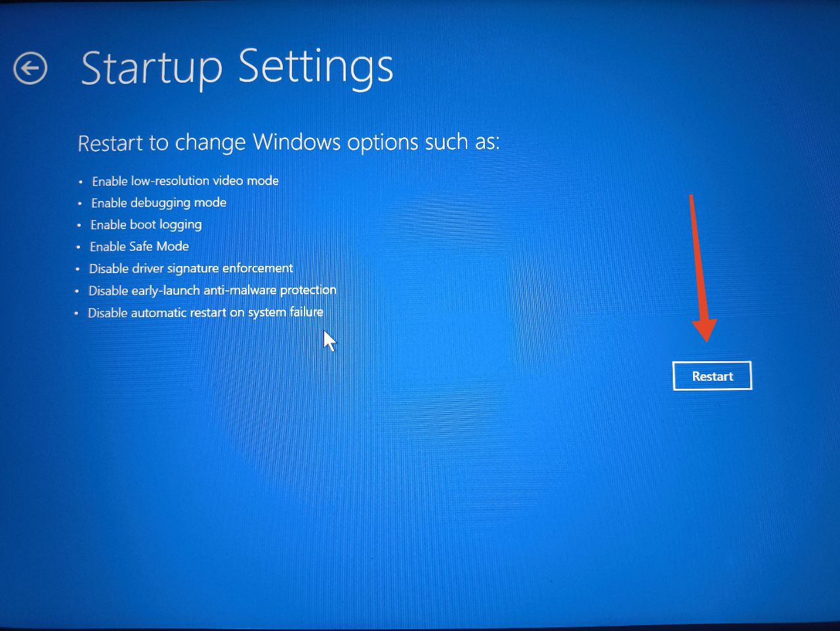This screenshot has width=840, height=631.
Task: Select 'Enable boot logging' entry
Action: [146, 225]
